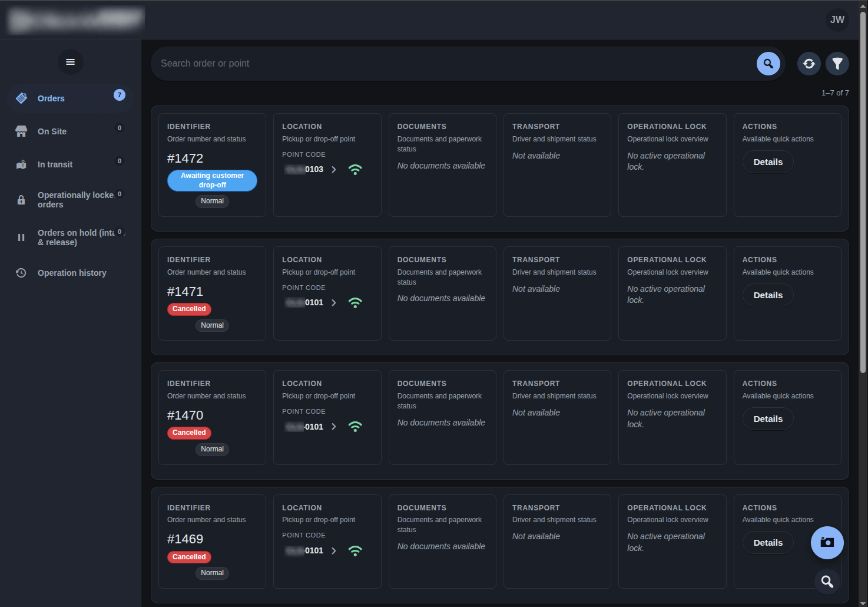Viewport: 868px width, 607px height.
Task: Click Details button for order #1470
Action: (x=768, y=419)
